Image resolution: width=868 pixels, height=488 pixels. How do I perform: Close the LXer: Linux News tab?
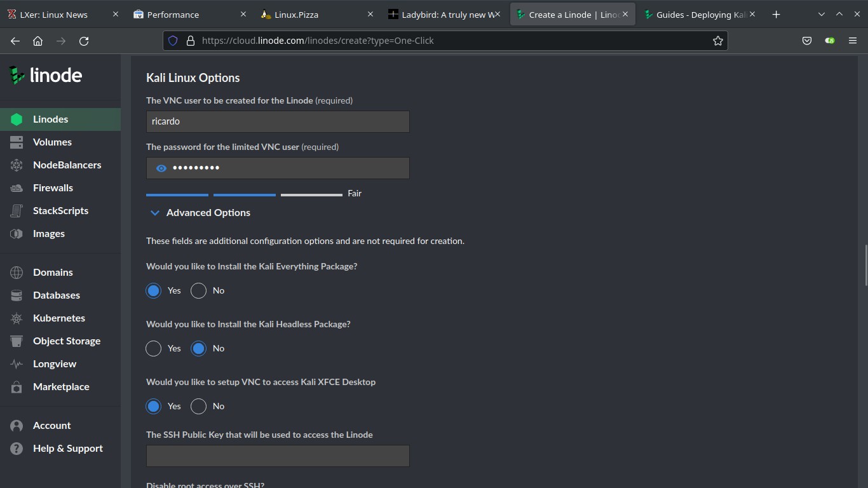[115, 14]
